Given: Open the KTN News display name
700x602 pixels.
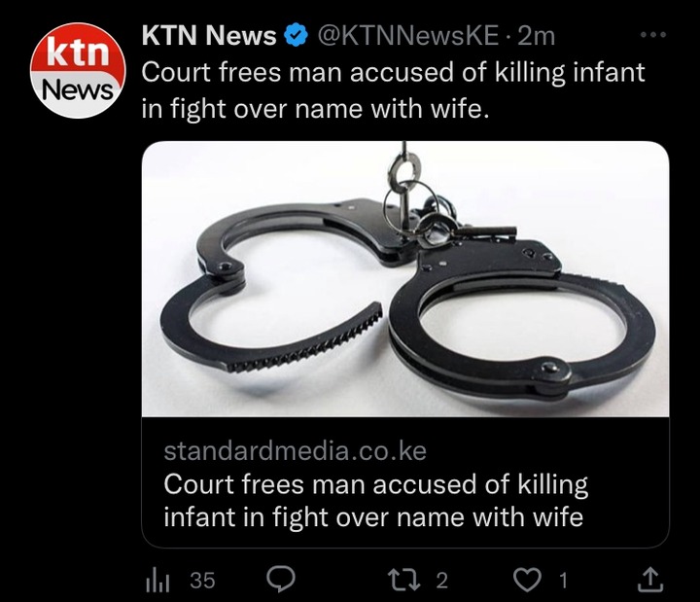Looking at the screenshot, I should tap(209, 35).
